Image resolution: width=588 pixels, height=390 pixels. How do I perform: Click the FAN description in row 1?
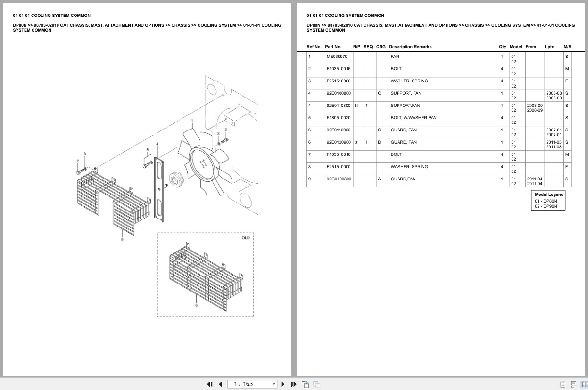pos(395,57)
